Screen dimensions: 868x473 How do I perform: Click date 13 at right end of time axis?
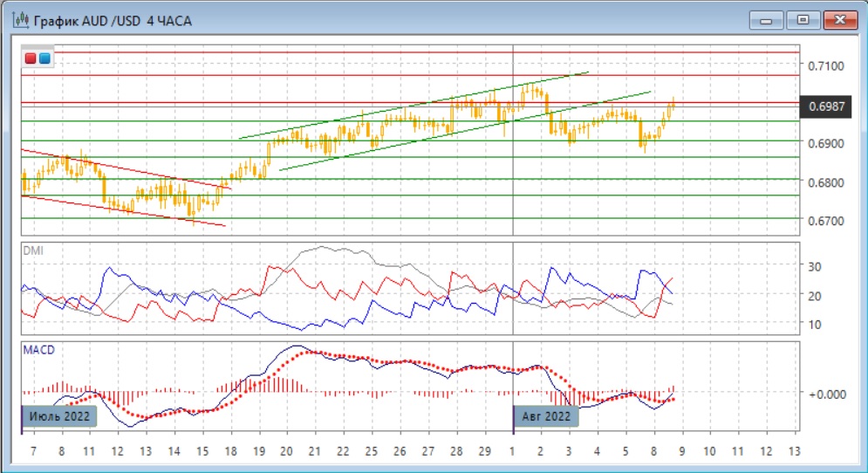(793, 451)
